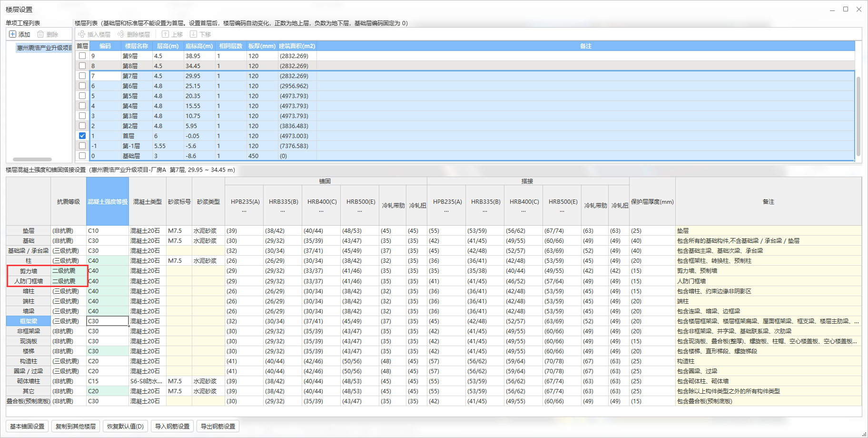Open HRB400(C) anchorage column ellipsis
This screenshot has width=868, height=438.
click(x=321, y=211)
